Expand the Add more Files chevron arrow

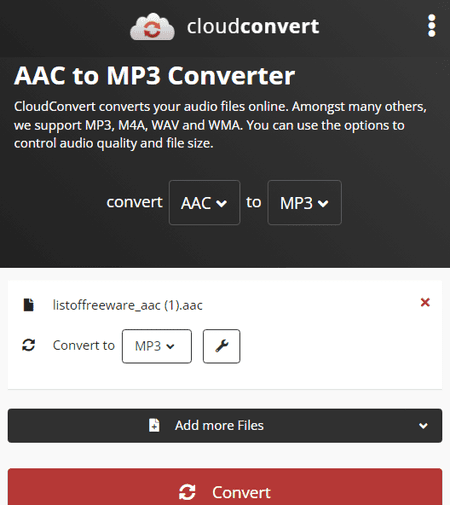tap(423, 426)
